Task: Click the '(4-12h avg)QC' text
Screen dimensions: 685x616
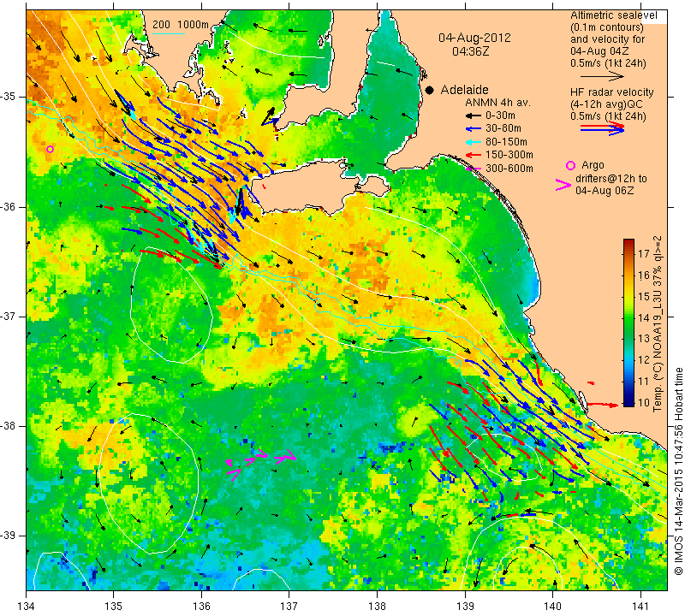Action: [606, 104]
